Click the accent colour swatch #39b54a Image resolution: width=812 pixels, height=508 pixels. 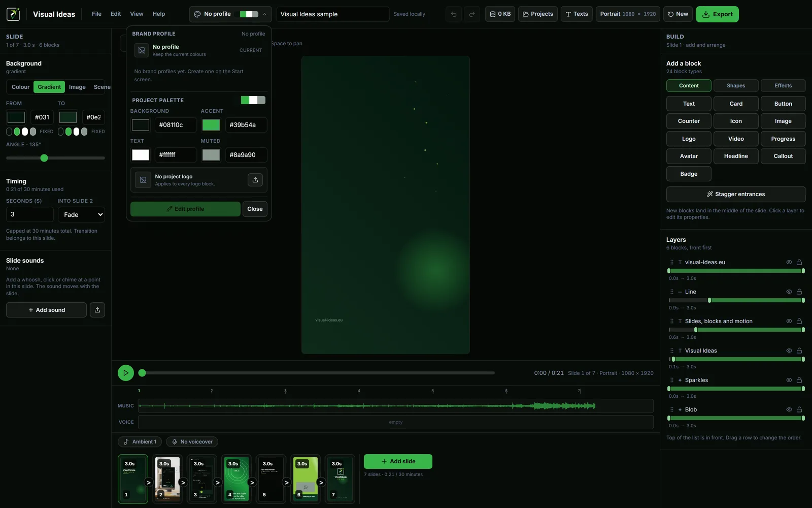point(211,125)
